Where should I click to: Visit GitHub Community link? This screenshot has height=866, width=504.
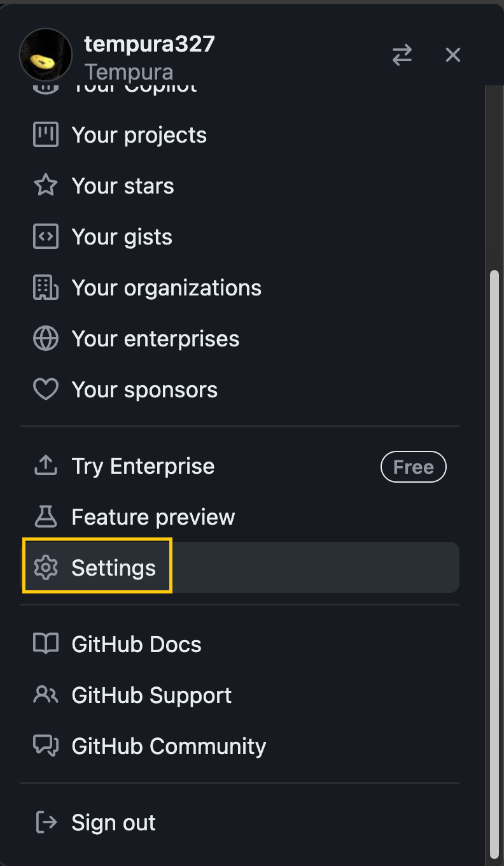click(169, 746)
